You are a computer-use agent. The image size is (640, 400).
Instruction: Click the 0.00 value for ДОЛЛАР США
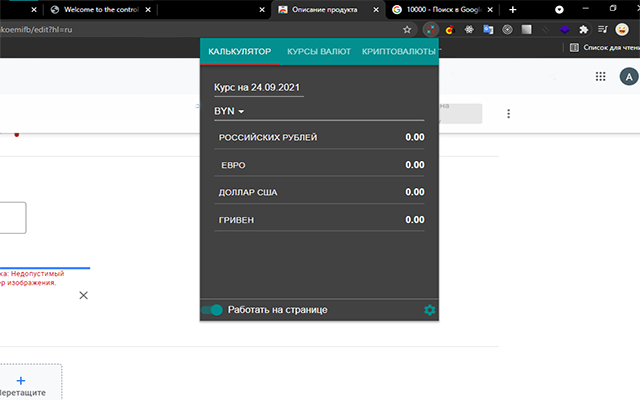pos(415,192)
